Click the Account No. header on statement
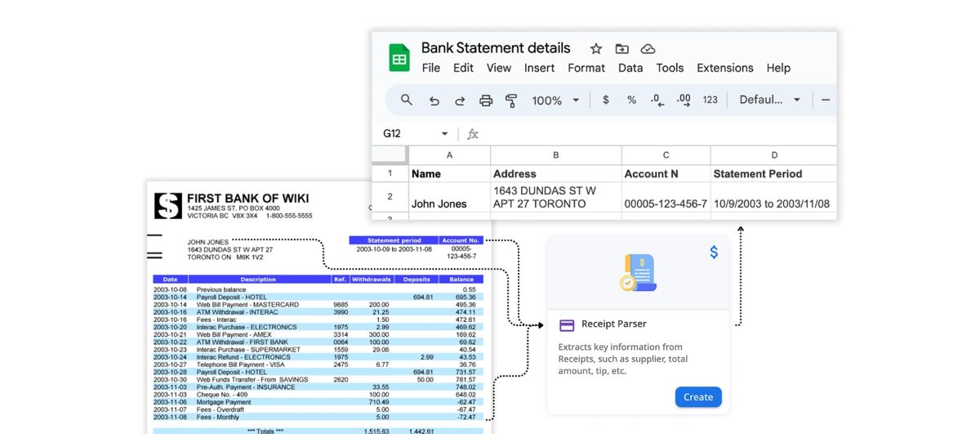The image size is (980, 434). (x=461, y=240)
